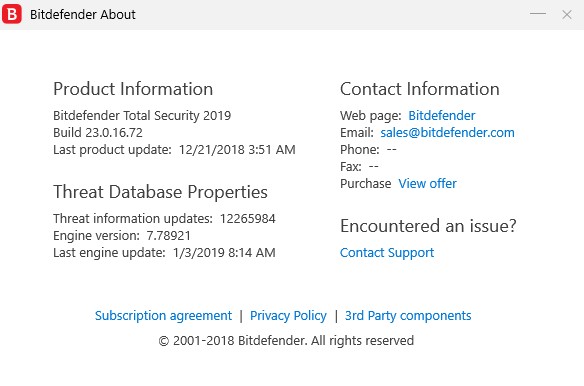The width and height of the screenshot is (584, 386).
Task: Open the Bitdefender web page link
Action: pyautogui.click(x=442, y=116)
